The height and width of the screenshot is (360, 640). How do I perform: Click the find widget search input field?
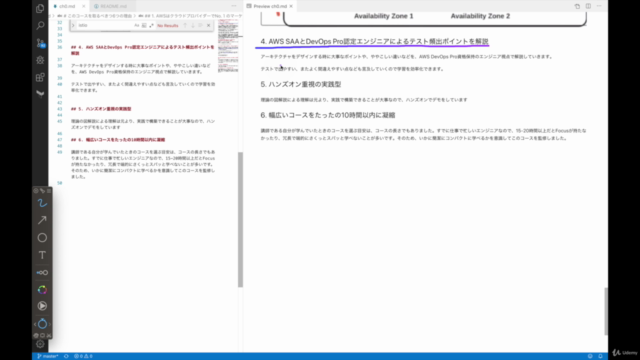(x=104, y=25)
